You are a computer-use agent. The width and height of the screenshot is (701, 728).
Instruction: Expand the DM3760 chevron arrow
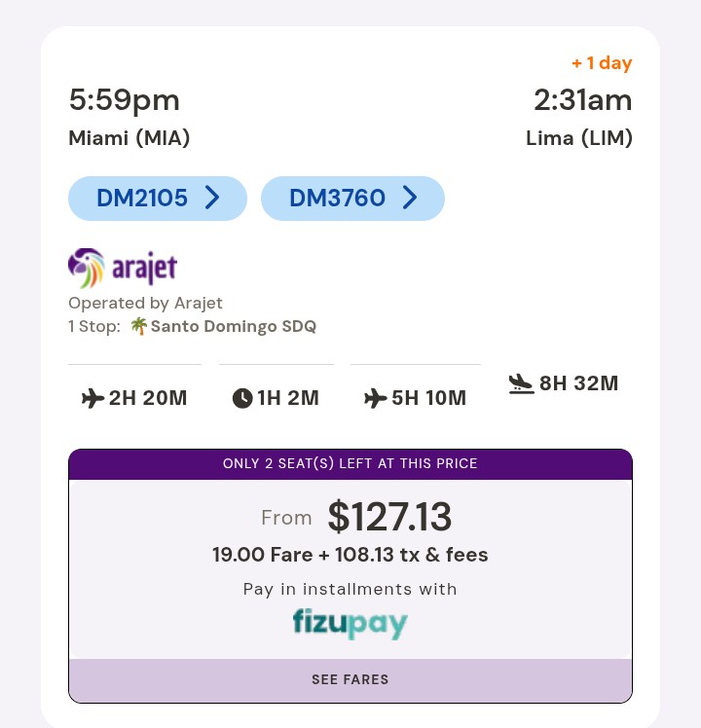(x=410, y=198)
